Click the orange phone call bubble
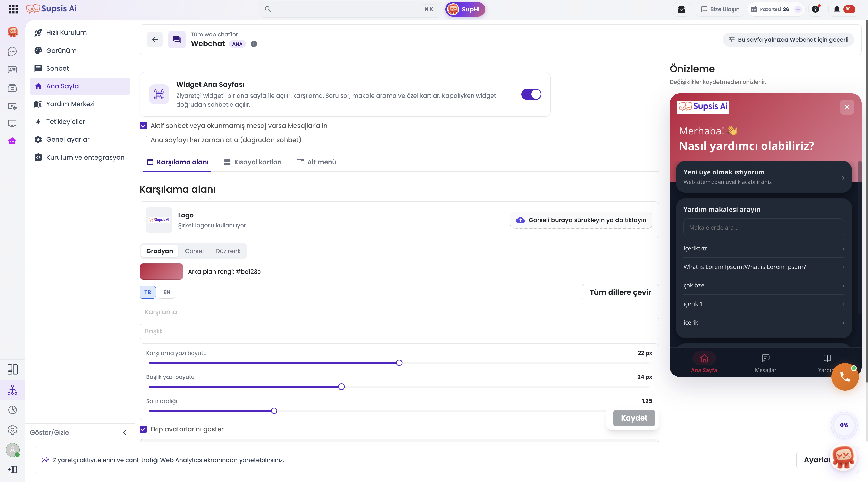 (845, 377)
